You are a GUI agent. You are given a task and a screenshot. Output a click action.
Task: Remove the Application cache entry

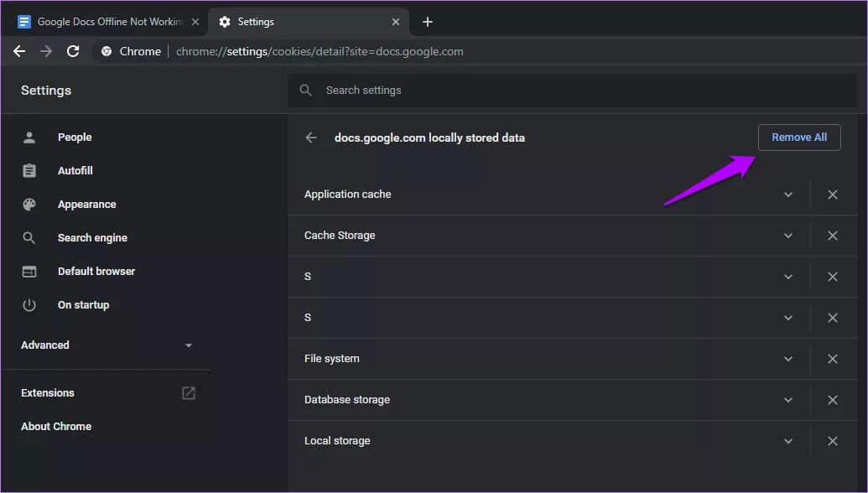tap(833, 195)
